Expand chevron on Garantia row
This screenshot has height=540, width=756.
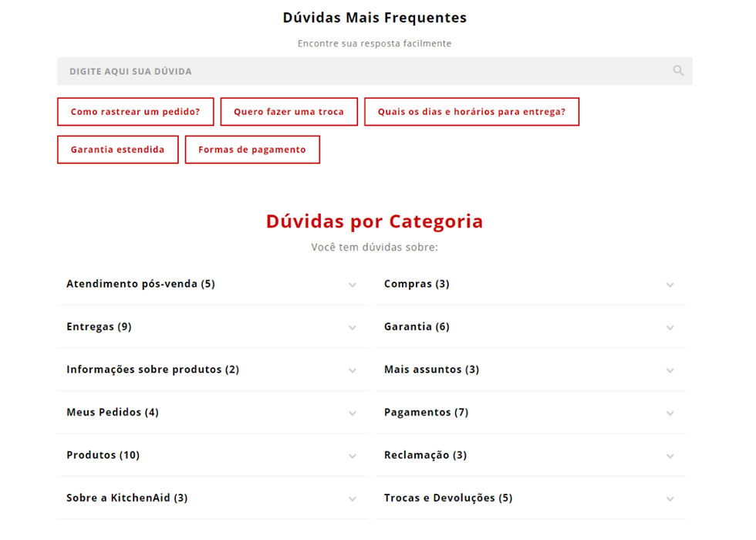point(670,328)
